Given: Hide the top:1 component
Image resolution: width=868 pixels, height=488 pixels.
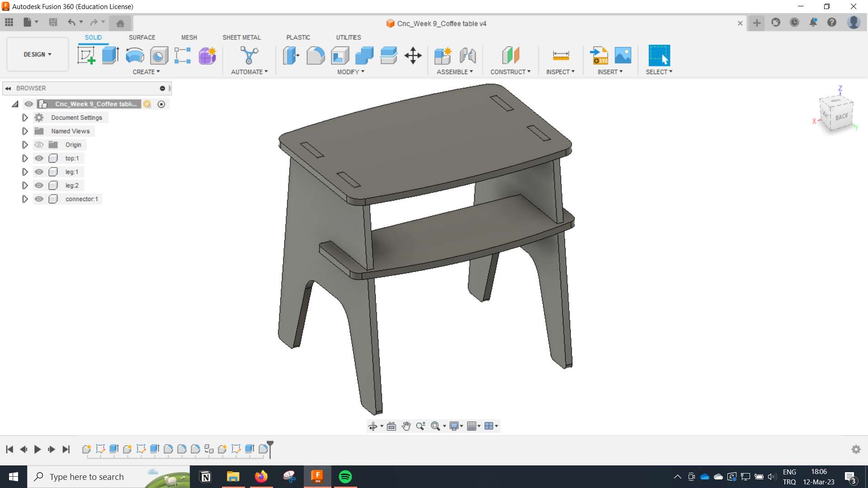Looking at the screenshot, I should [x=39, y=158].
